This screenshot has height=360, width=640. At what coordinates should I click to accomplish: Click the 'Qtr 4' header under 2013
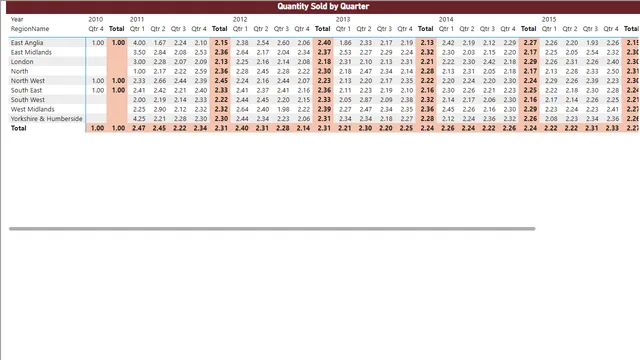[405, 29]
